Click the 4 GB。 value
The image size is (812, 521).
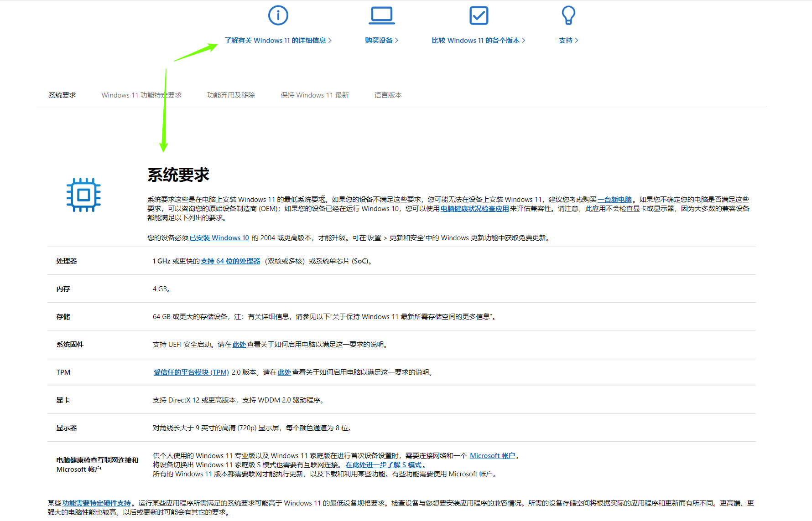pyautogui.click(x=161, y=289)
